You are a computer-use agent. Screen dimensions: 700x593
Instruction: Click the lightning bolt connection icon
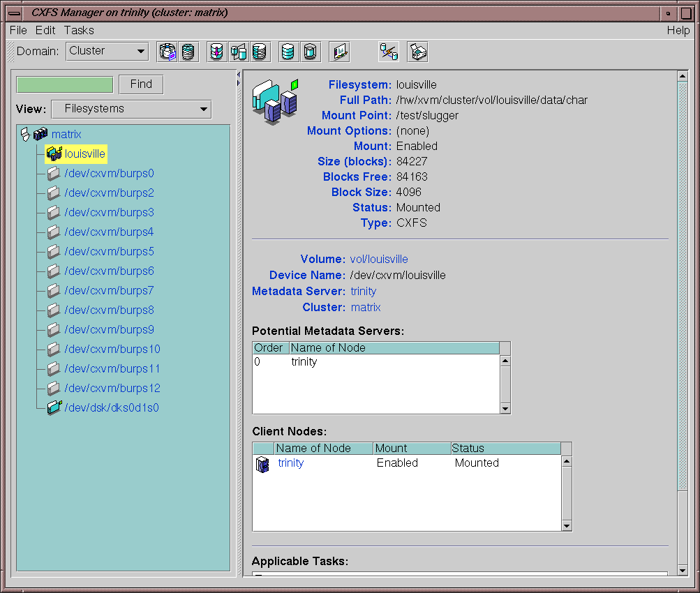389,52
